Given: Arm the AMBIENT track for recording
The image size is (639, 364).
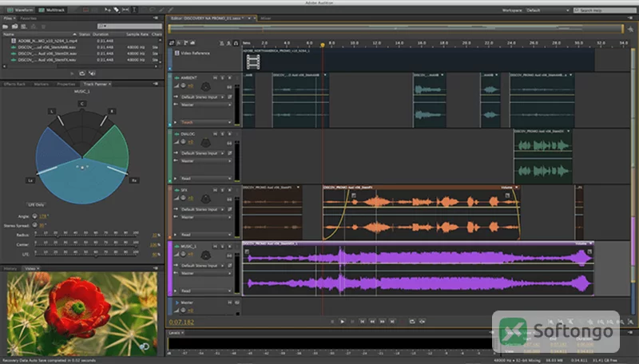Looking at the screenshot, I should tap(229, 77).
